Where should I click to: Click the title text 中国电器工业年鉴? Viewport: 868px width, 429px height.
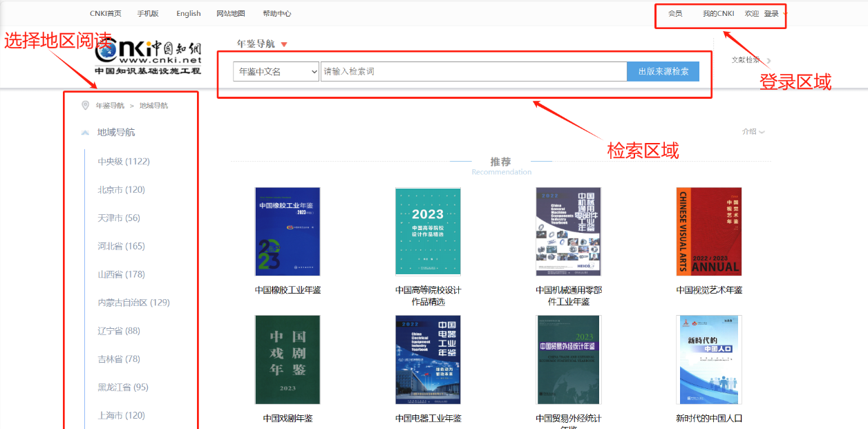pyautogui.click(x=428, y=419)
